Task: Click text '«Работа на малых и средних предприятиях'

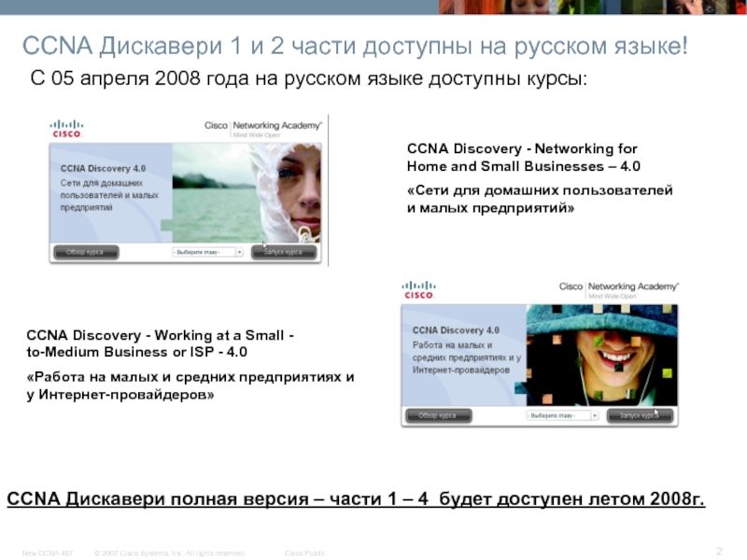Action: (186, 377)
